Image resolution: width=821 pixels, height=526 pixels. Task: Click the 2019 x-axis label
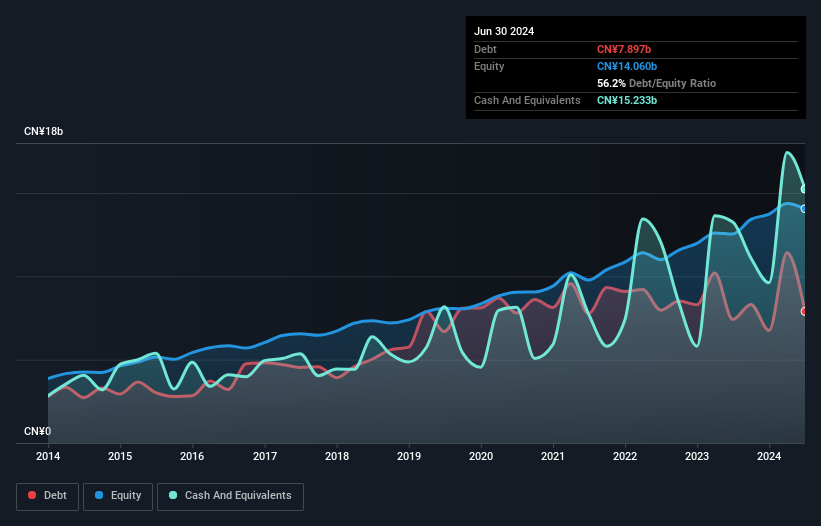409,456
